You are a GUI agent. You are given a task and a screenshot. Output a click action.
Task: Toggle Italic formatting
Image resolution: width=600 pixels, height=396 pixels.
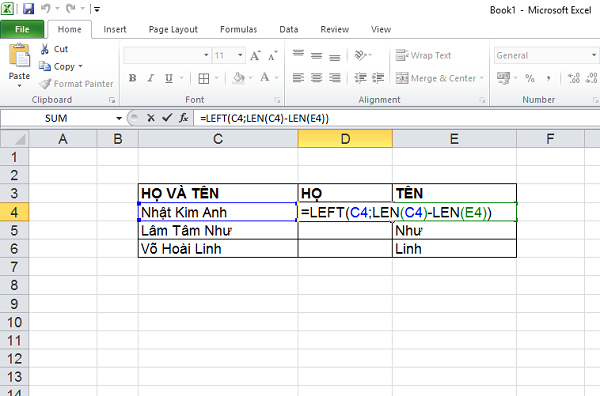coord(151,78)
